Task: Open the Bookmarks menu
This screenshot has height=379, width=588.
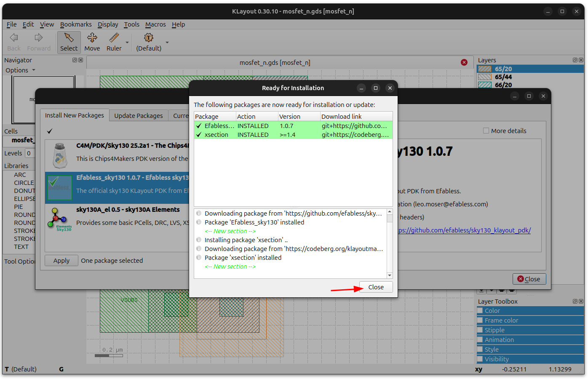Action: tap(76, 24)
